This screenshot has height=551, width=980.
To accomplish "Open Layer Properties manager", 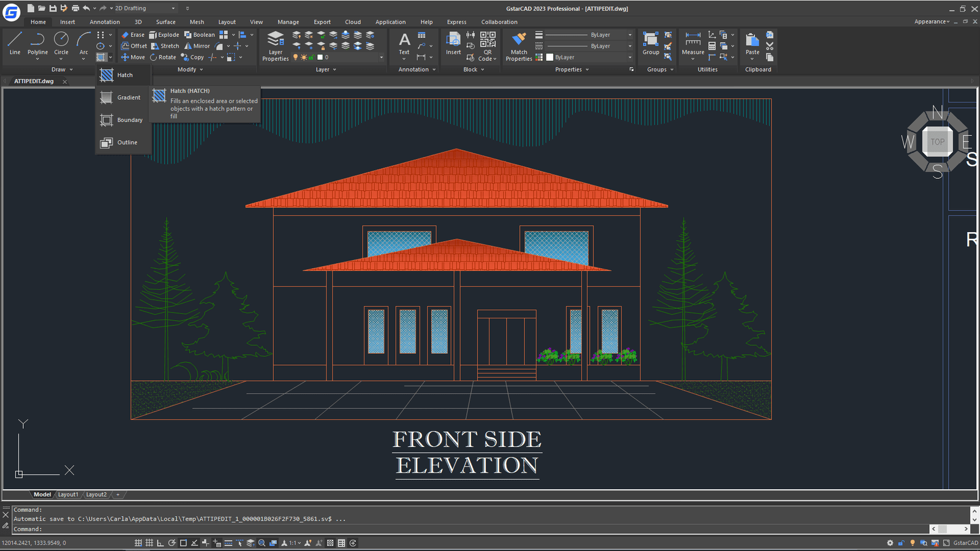I will 276,46.
